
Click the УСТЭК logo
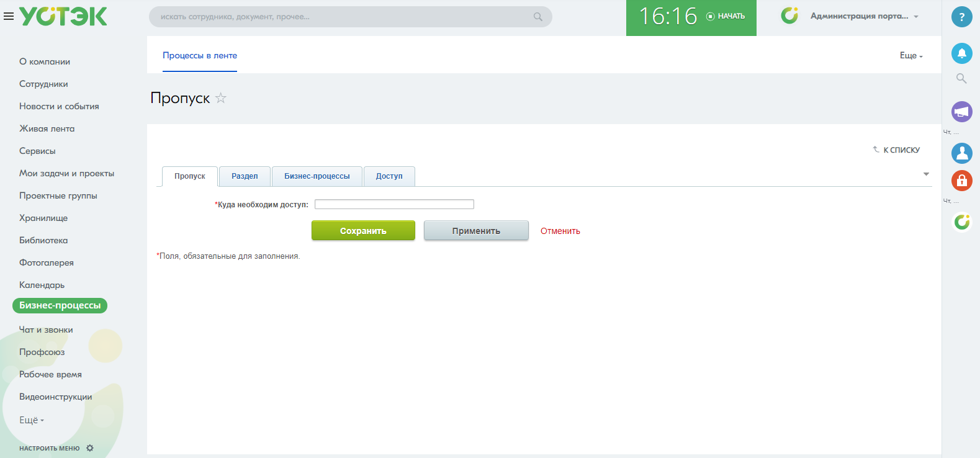63,17
